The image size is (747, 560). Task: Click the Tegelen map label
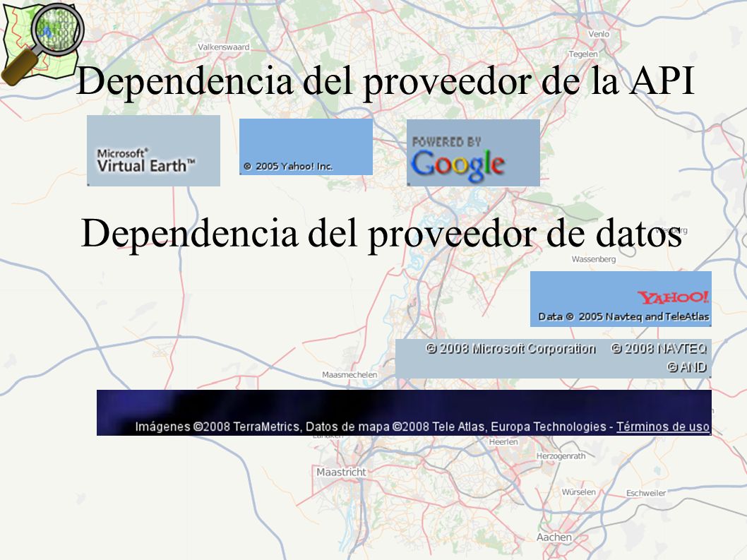point(583,54)
